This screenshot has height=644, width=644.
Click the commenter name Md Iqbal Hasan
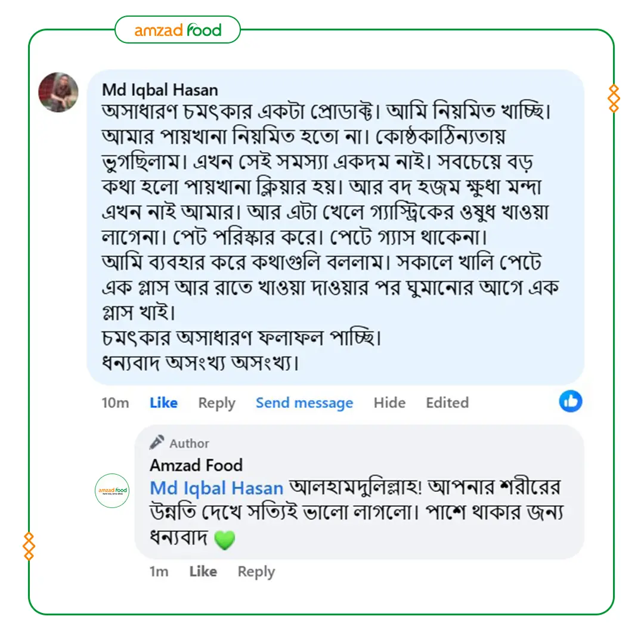[160, 90]
